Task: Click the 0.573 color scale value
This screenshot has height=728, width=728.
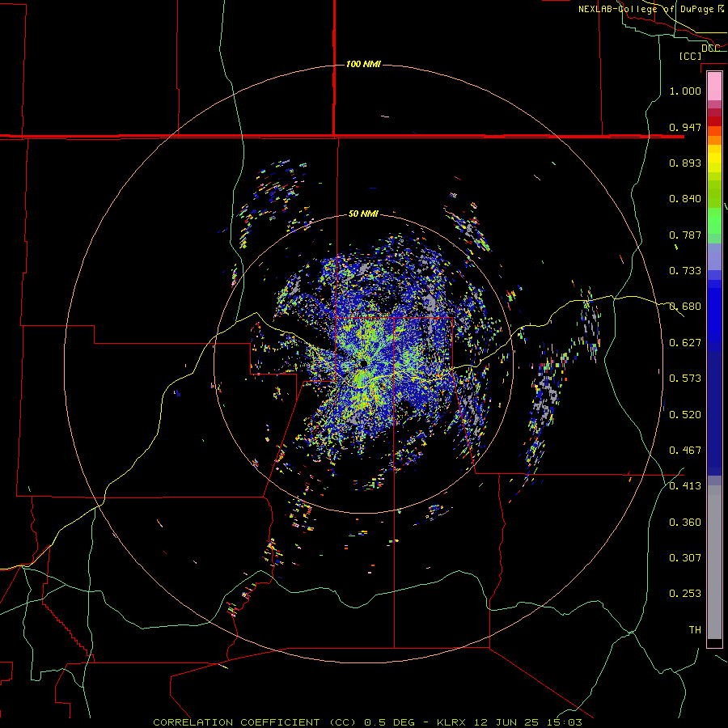Action: pos(685,379)
